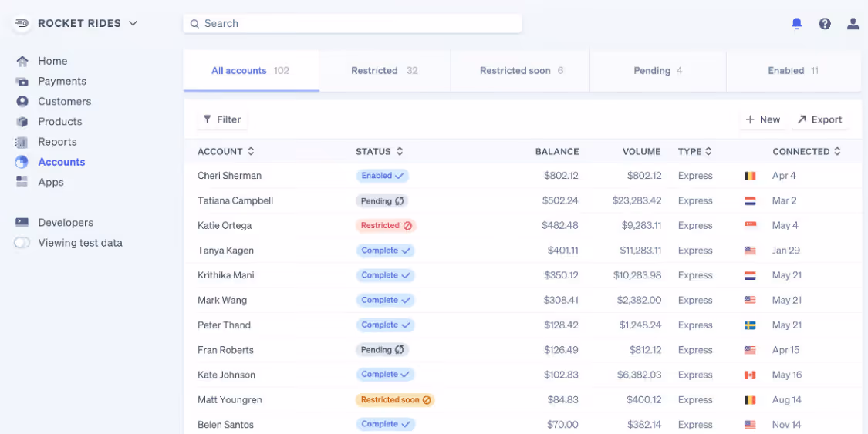Go to Reports in the sidebar
The image size is (868, 434).
click(57, 142)
